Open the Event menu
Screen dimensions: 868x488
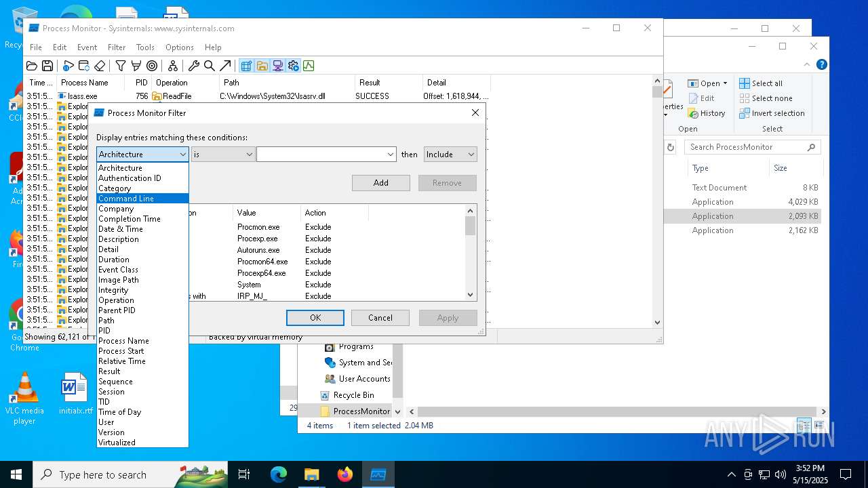[x=87, y=47]
